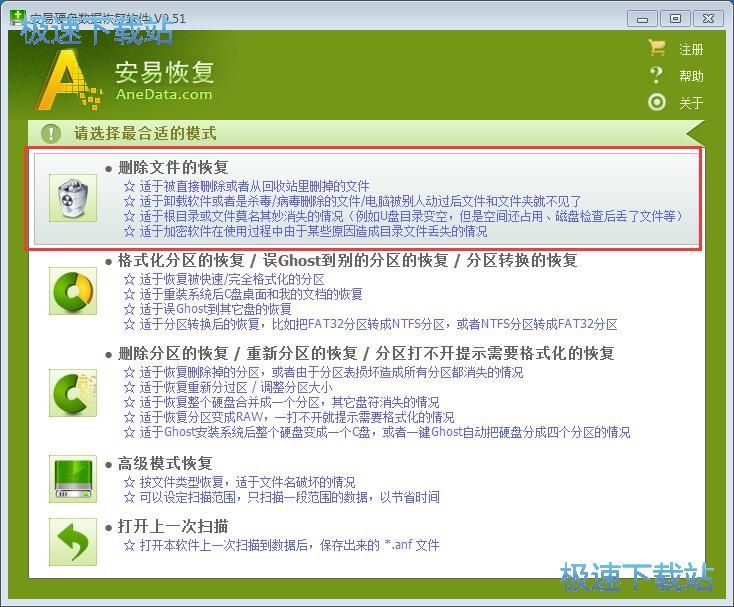734x607 pixels.
Task: Click the golden A application logo
Action: point(69,80)
